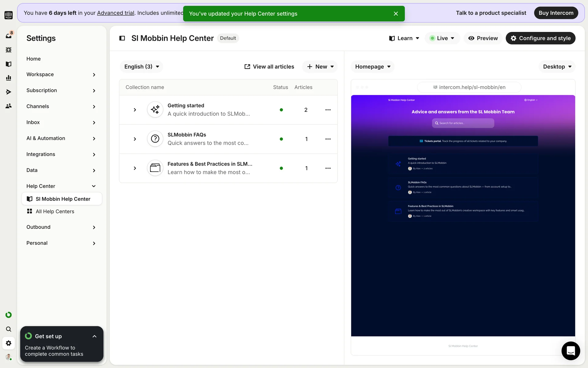
Task: Toggle the sidebar panel icon beside title
Action: point(122,38)
